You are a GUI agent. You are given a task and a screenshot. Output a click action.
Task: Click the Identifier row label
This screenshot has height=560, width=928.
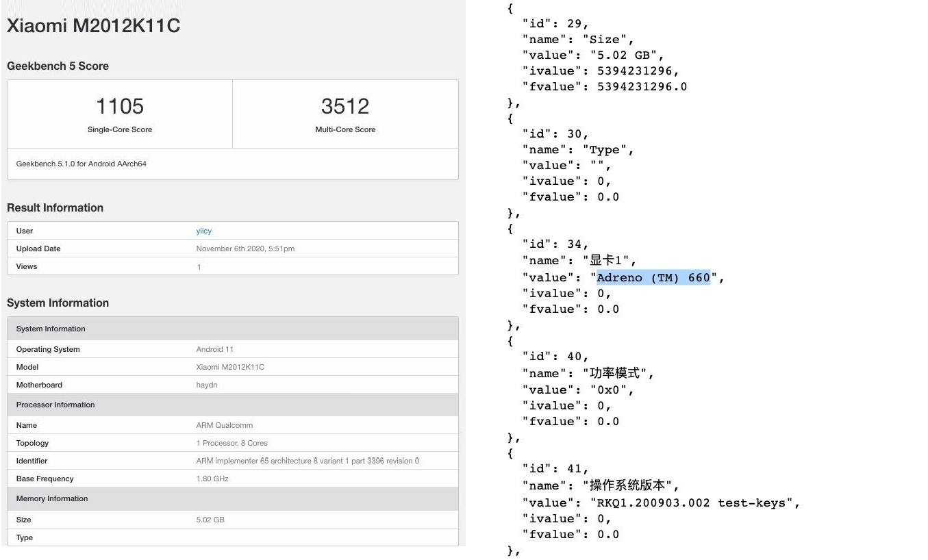pos(32,461)
